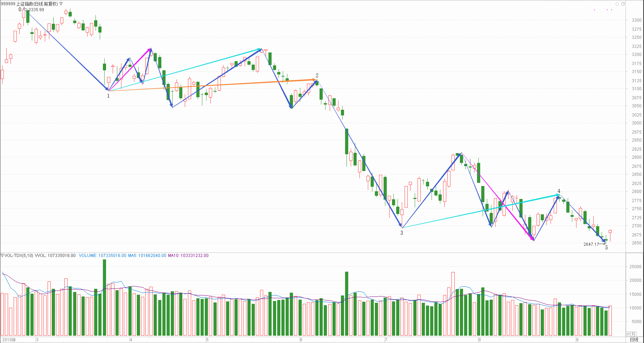Viewport: 644px width, 343px height.
Task: Click the 3335.99 high price marker
Action: point(36,10)
